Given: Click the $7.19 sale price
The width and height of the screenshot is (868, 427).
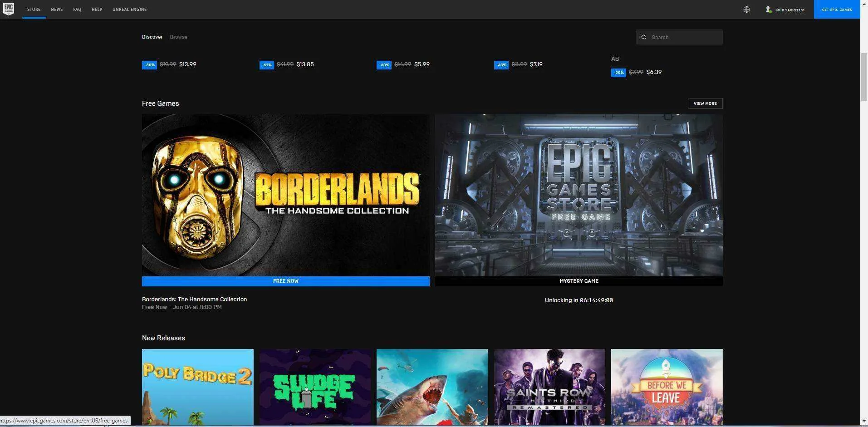Looking at the screenshot, I should click(x=536, y=64).
